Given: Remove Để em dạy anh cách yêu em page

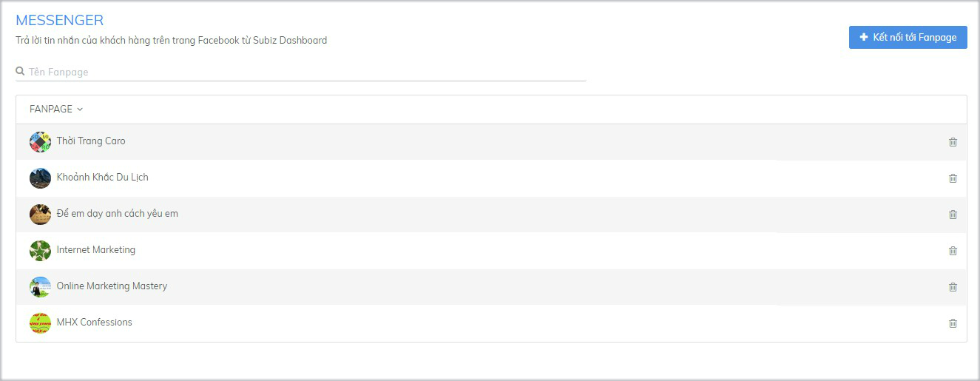Looking at the screenshot, I should click(x=953, y=215).
